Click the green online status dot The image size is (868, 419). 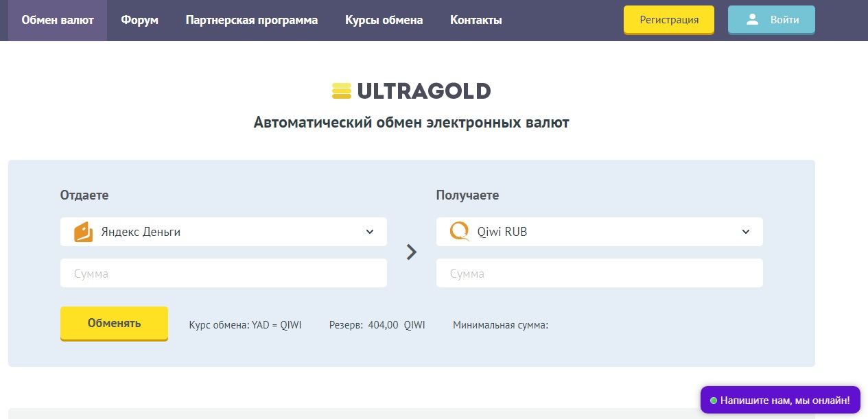tap(714, 400)
